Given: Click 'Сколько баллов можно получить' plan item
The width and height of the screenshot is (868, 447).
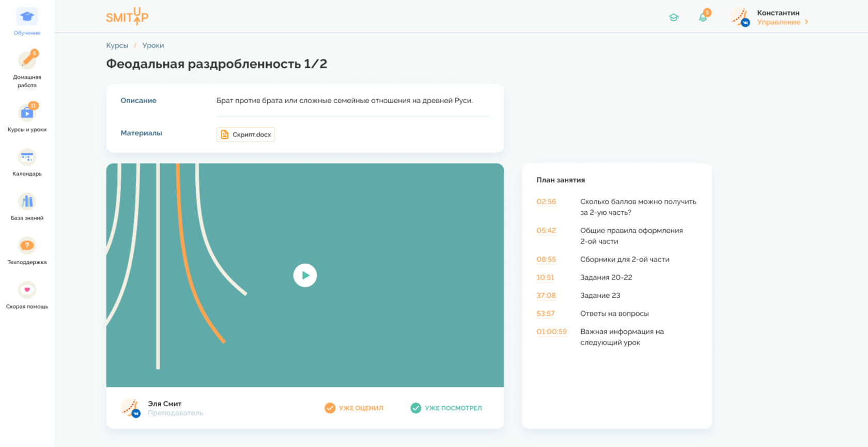Looking at the screenshot, I should [638, 207].
